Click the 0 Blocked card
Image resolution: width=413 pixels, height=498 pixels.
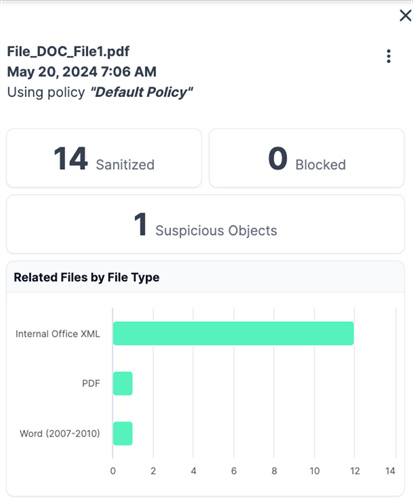307,158
